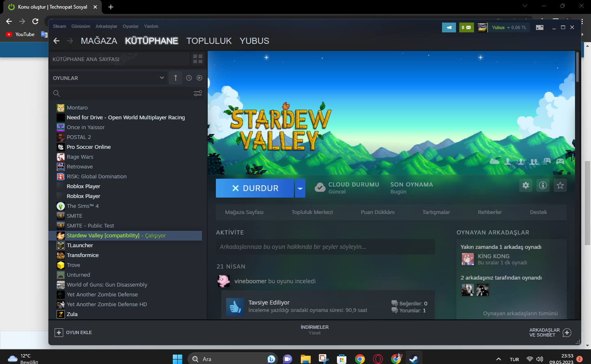Open the Rehberler link
Image resolution: width=591 pixels, height=364 pixels.
[x=490, y=212]
